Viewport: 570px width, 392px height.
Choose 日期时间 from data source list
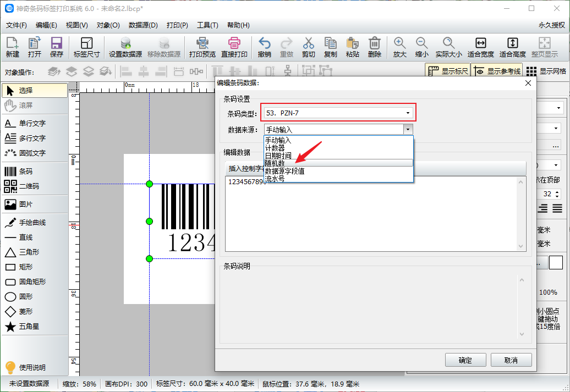pyautogui.click(x=338, y=156)
